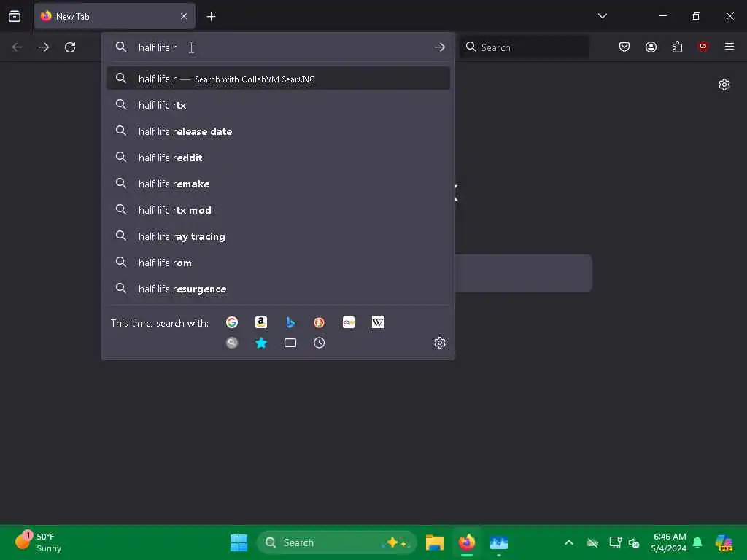The image size is (747, 560).
Task: Open the Windows Start menu
Action: tap(239, 542)
